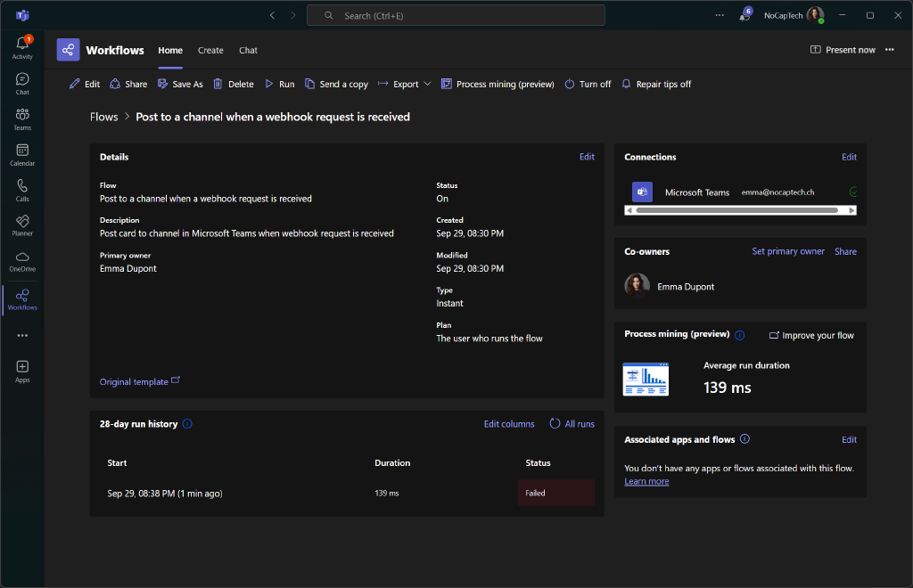Switch to the Create tab
913x588 pixels.
[x=210, y=51]
